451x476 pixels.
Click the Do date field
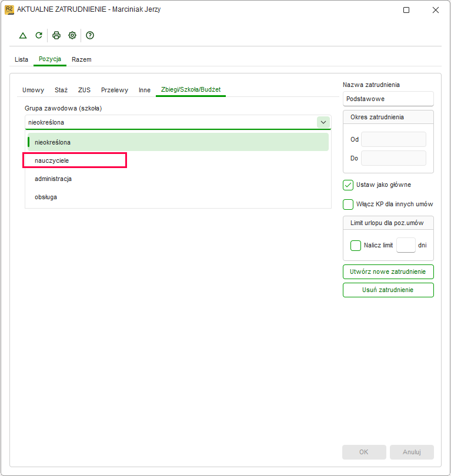pos(393,158)
